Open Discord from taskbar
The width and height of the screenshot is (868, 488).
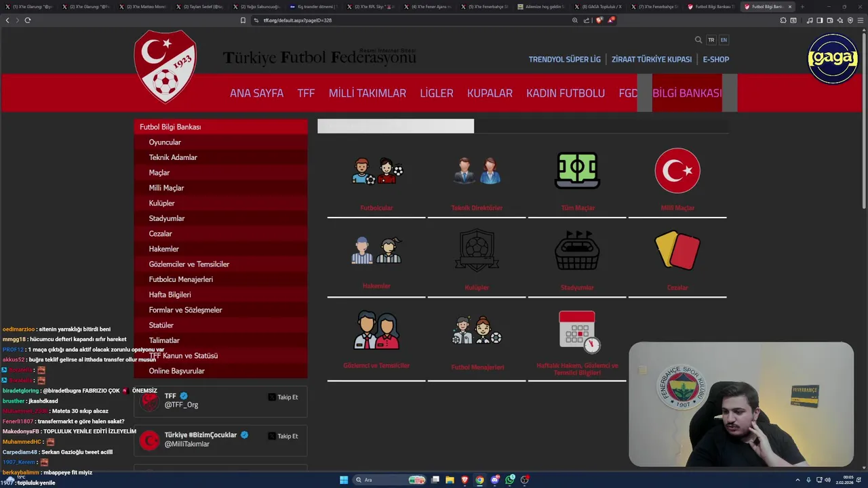click(x=495, y=480)
